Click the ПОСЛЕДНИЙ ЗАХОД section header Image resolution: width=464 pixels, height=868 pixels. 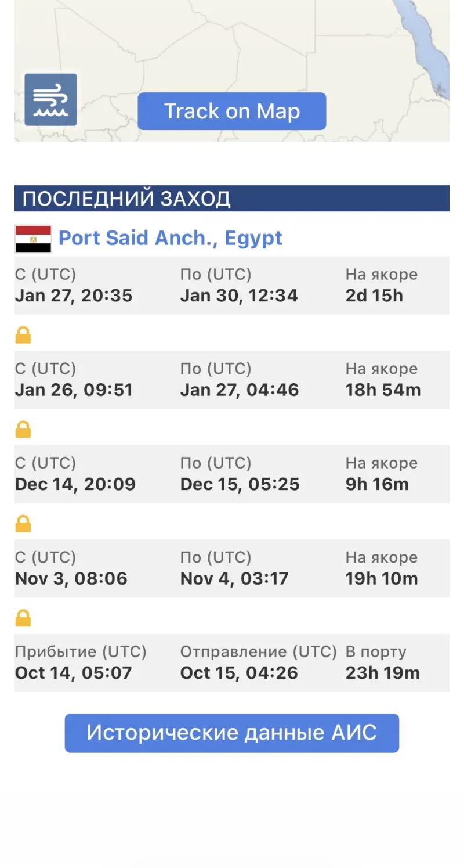click(x=231, y=199)
